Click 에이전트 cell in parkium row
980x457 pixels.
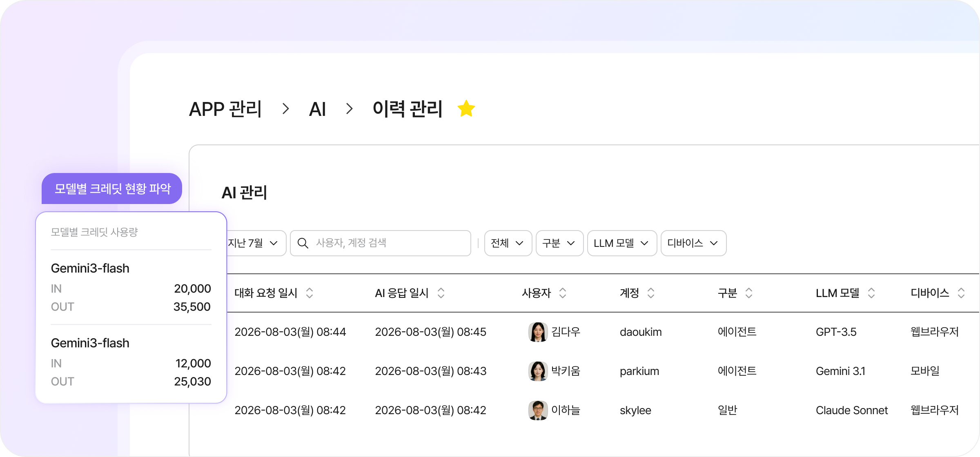click(737, 371)
